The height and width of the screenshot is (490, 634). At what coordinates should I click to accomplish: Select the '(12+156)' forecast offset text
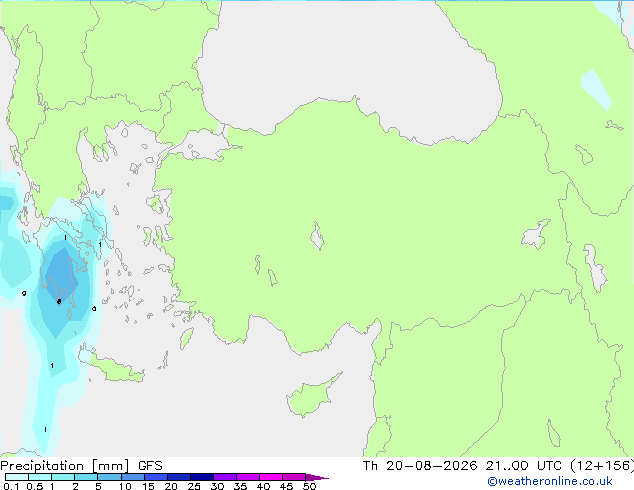pyautogui.click(x=602, y=466)
